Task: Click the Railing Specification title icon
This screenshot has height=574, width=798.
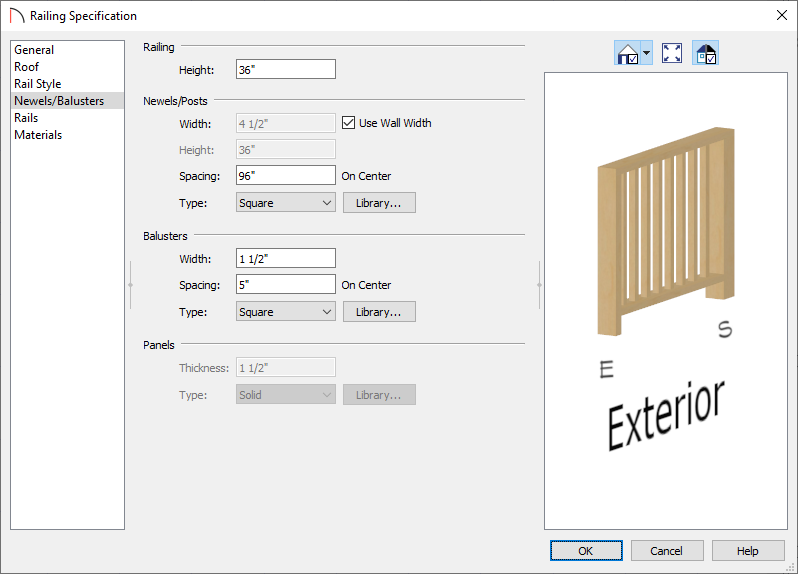Action: pyautogui.click(x=16, y=16)
